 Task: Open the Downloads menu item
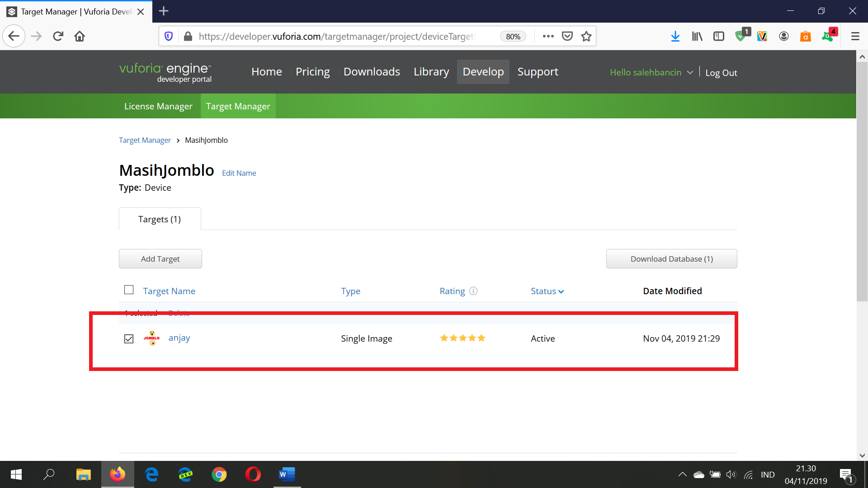tap(372, 72)
